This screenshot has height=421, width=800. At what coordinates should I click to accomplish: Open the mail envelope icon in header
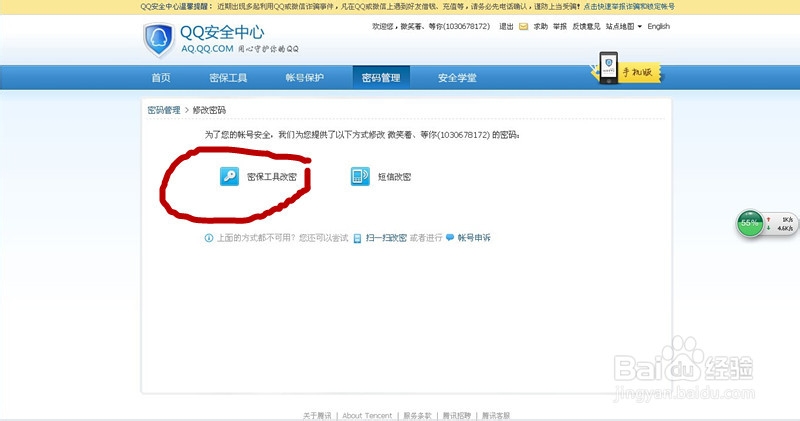point(523,27)
